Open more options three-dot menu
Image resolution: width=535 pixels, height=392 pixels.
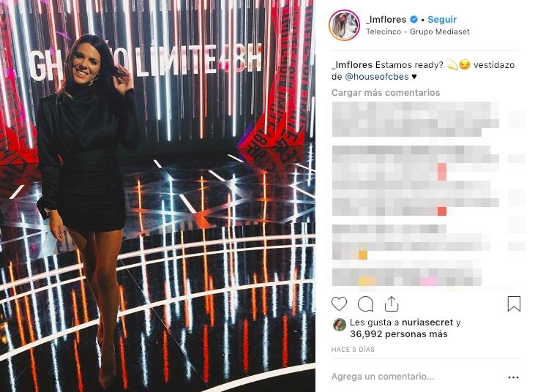(513, 377)
